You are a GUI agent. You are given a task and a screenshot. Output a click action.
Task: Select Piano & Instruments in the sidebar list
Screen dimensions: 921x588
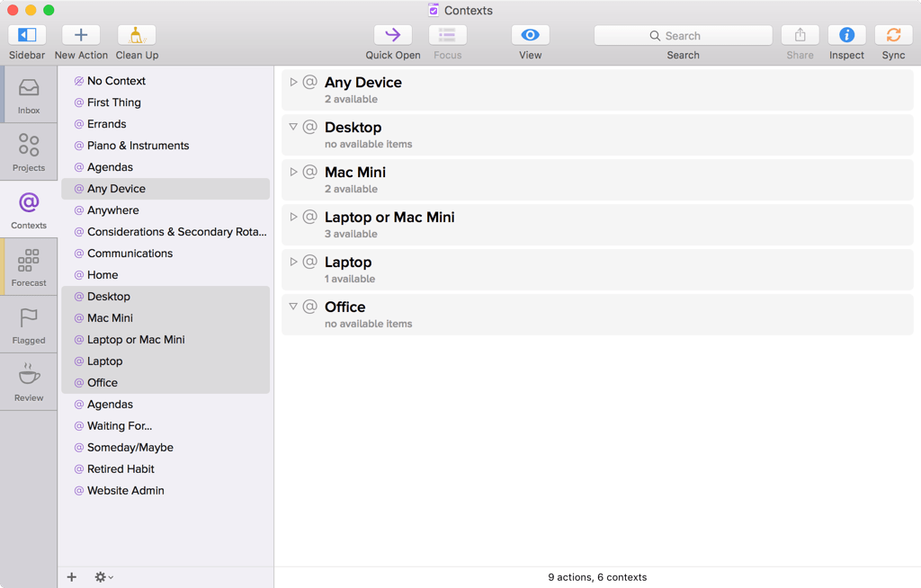pyautogui.click(x=165, y=146)
